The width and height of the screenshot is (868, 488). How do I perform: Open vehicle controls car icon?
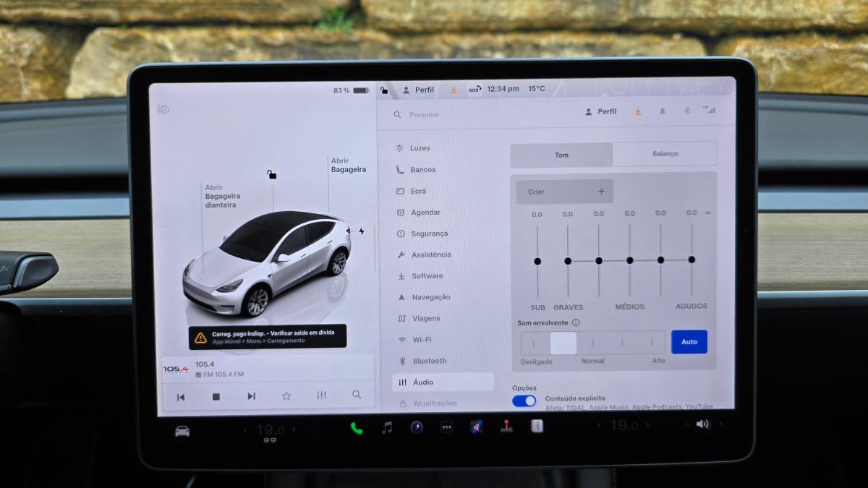coord(182,431)
